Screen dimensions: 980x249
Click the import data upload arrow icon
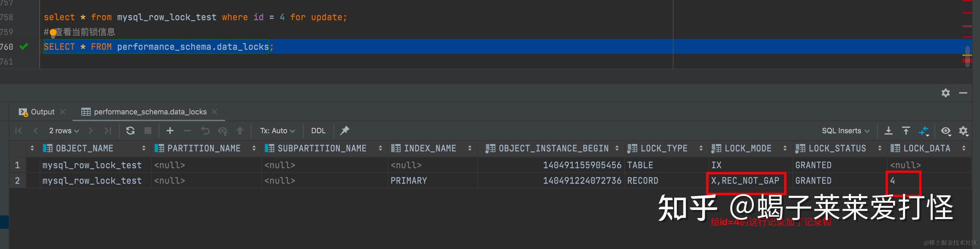click(906, 131)
